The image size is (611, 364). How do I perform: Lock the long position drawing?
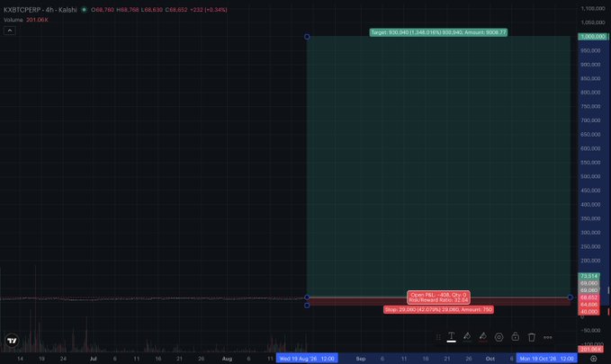pos(515,337)
